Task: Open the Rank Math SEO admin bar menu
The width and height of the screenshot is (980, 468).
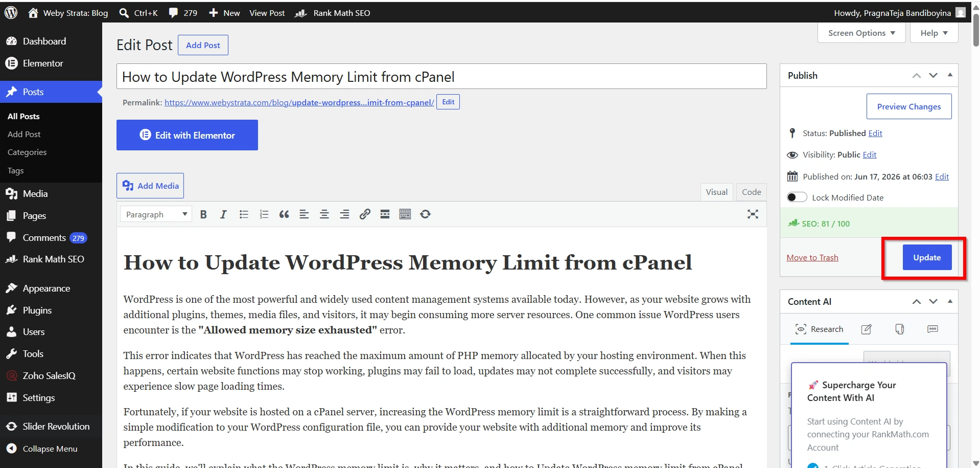Action: tap(333, 13)
